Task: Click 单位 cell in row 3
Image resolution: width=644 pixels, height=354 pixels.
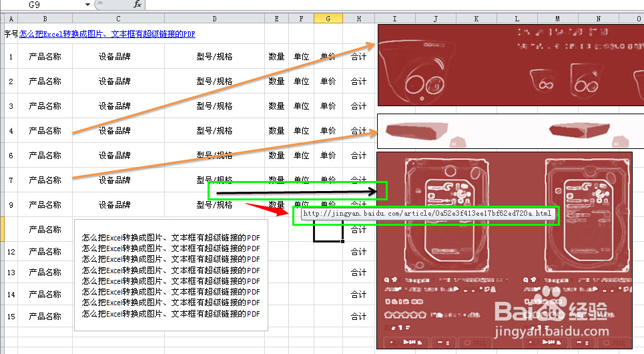Action: point(301,106)
